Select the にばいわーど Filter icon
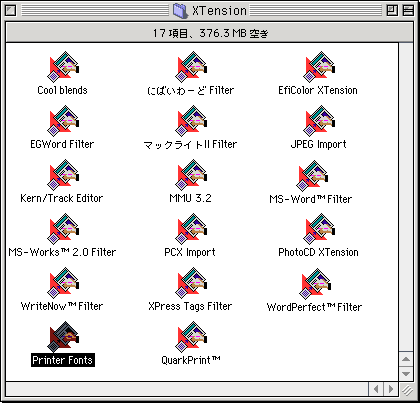The height and width of the screenshot is (403, 420). pos(191,67)
